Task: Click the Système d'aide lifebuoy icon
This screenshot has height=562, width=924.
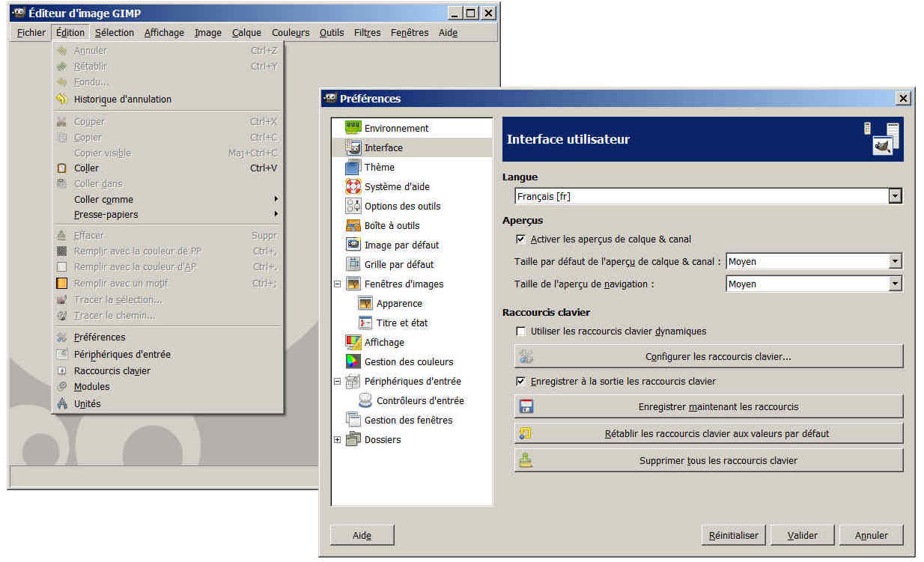Action: [x=353, y=186]
